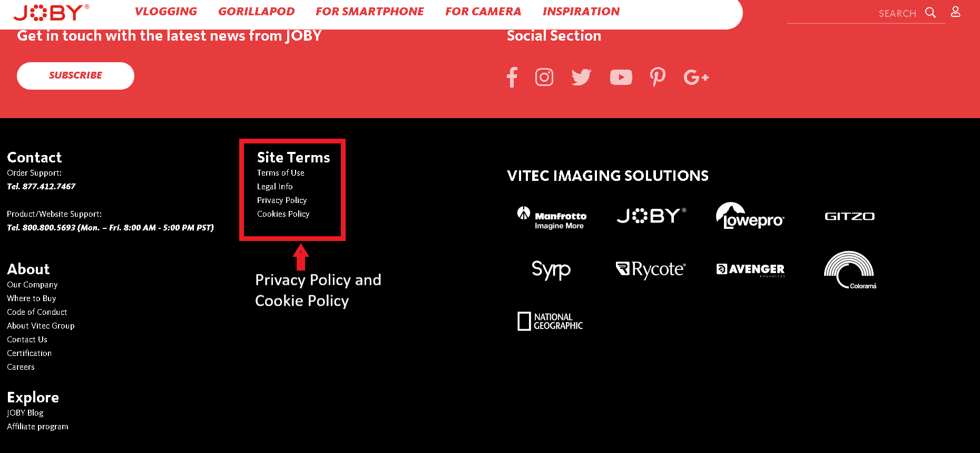The image size is (980, 453).
Task: Open the Cookies Policy link
Action: (283, 214)
